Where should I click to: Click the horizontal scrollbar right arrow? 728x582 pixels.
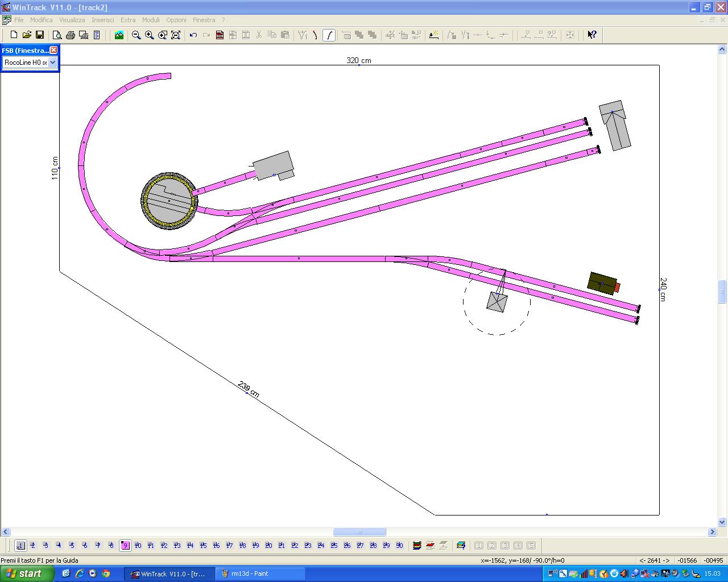pyautogui.click(x=712, y=532)
